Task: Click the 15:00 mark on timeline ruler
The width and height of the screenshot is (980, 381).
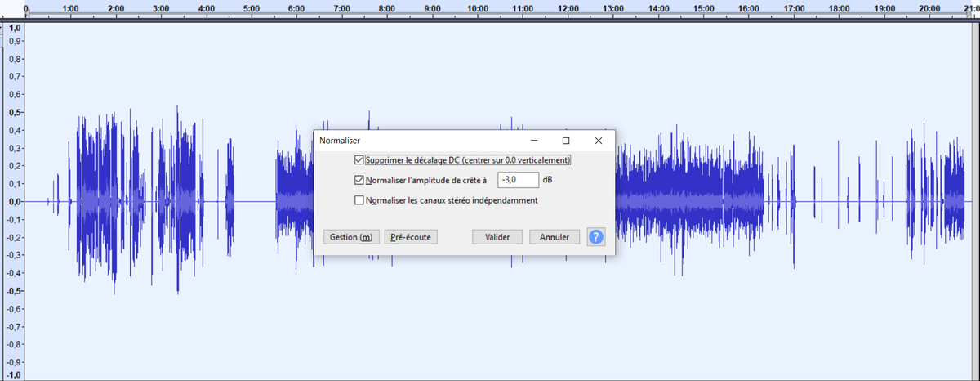Action: [x=703, y=8]
